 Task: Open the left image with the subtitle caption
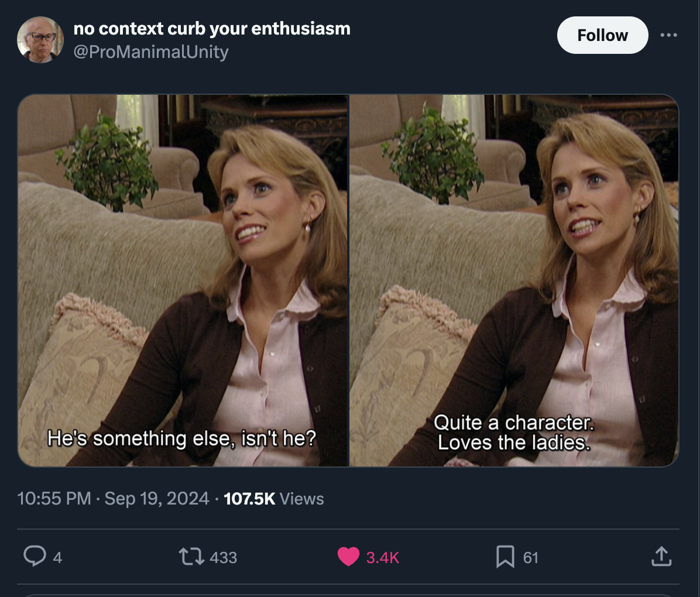coord(183,279)
